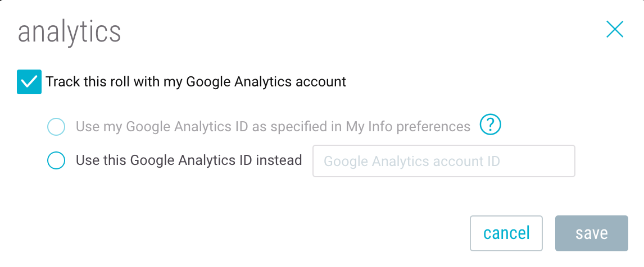
Task: Pick the second radio circle under tracking
Action: (x=56, y=160)
